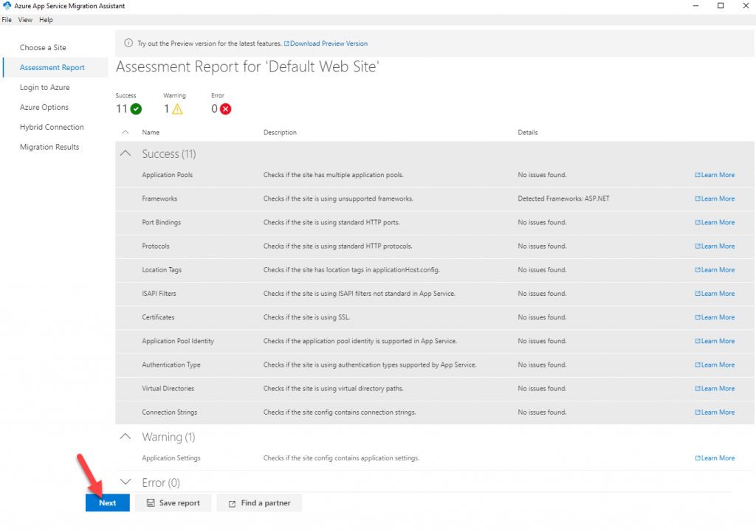Click the Name column header
This screenshot has height=532, width=756.
pos(151,132)
